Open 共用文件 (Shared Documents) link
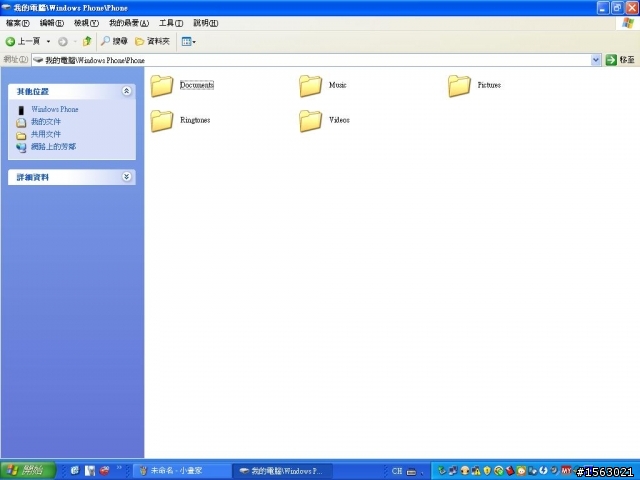640x480 pixels. coord(46,134)
